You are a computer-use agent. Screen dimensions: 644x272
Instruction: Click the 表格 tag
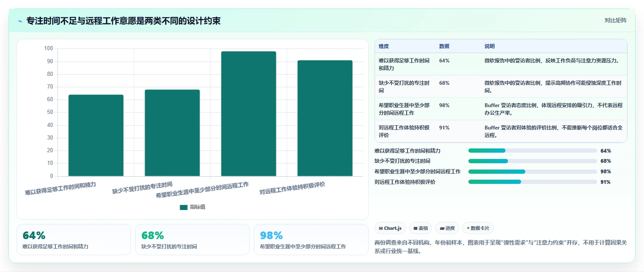[421, 228]
